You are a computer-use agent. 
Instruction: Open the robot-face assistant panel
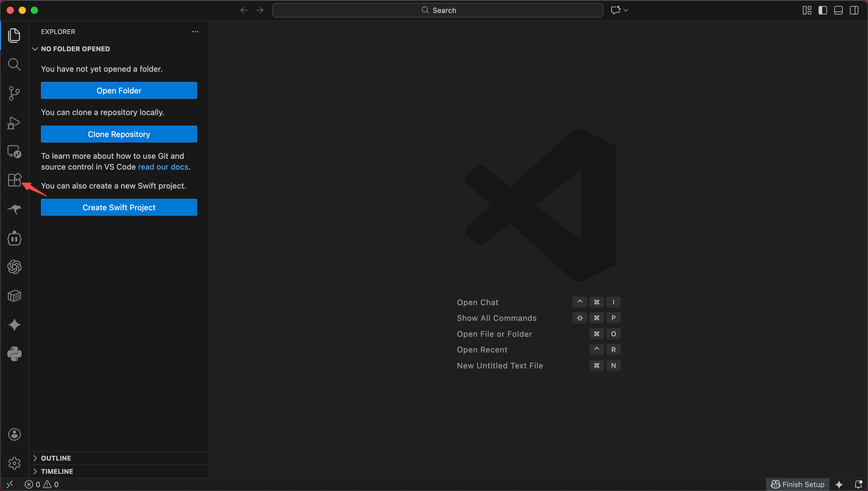(14, 238)
